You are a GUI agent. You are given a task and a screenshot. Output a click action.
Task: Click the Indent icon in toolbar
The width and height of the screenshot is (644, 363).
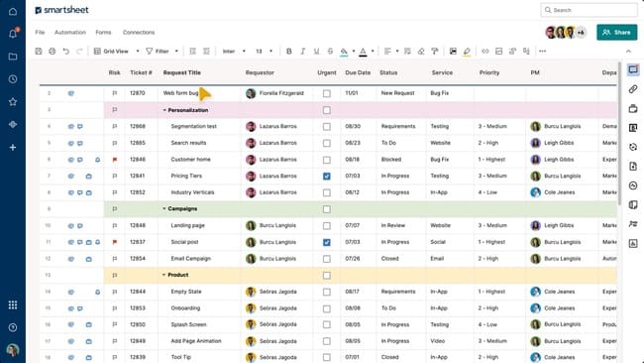tap(206, 52)
